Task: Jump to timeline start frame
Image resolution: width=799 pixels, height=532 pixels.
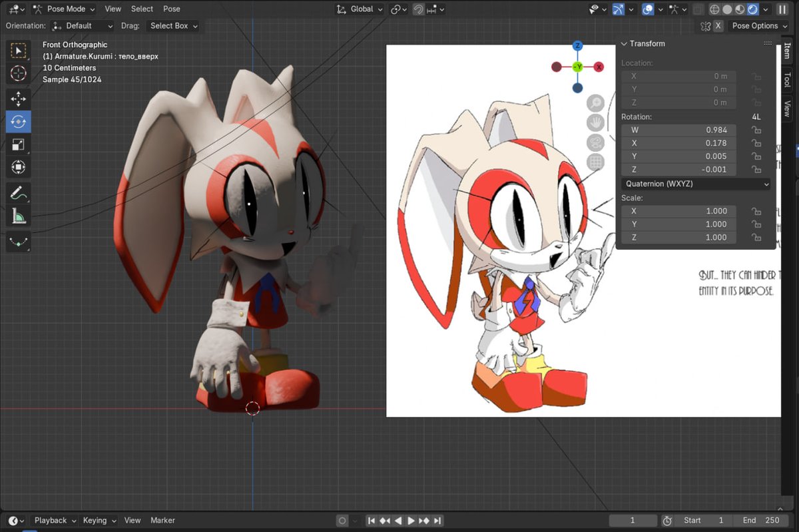Action: click(x=372, y=521)
